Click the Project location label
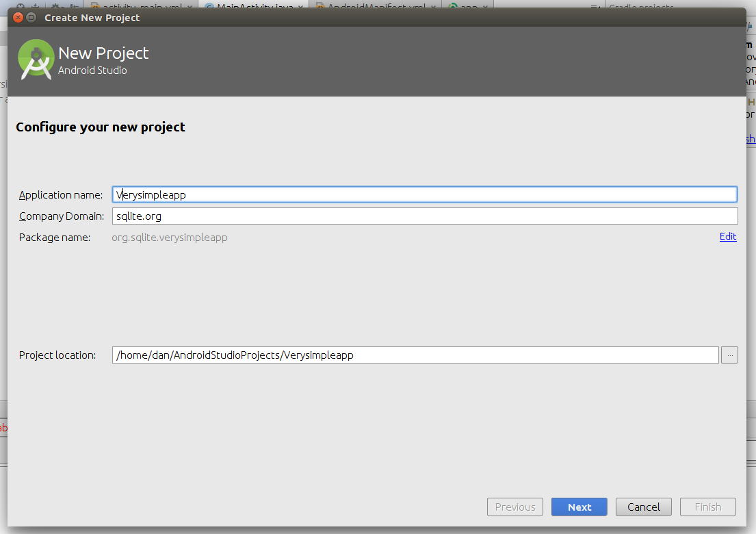The width and height of the screenshot is (756, 534). click(x=57, y=355)
